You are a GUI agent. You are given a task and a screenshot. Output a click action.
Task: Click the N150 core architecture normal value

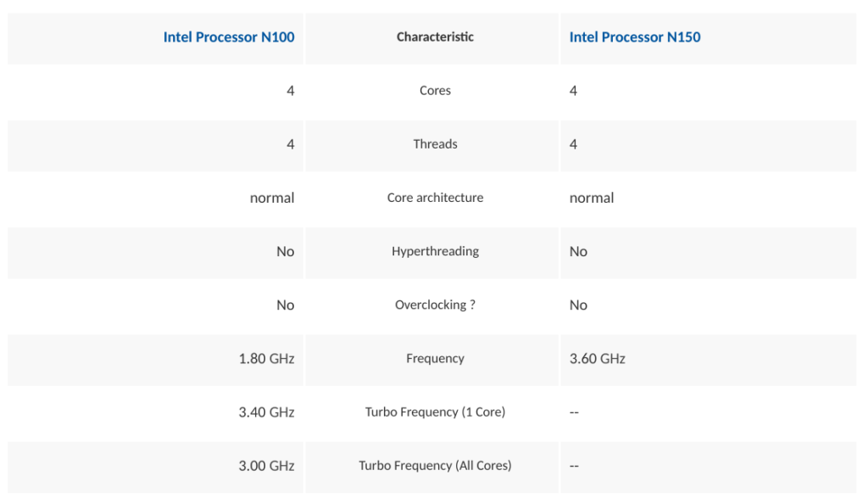click(x=592, y=198)
